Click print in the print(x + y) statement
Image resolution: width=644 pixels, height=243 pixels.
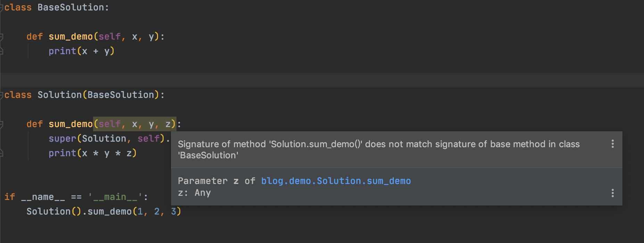coord(63,51)
